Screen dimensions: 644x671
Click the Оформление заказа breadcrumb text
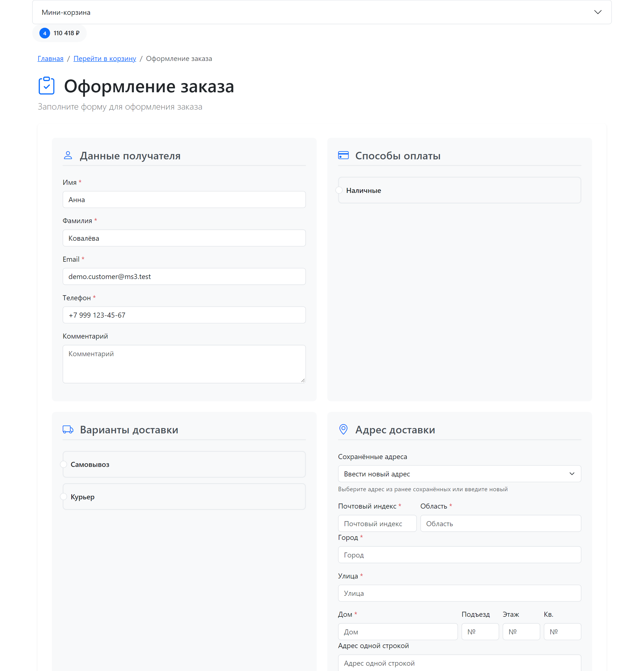tap(179, 58)
